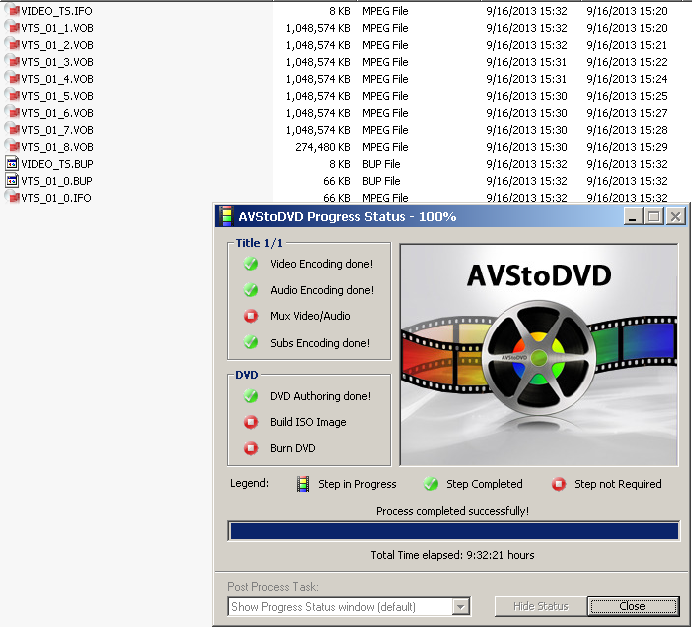The image size is (692, 627).
Task: Click 'Total Time elapsed: 9:32:21 hours' text
Action: (452, 555)
